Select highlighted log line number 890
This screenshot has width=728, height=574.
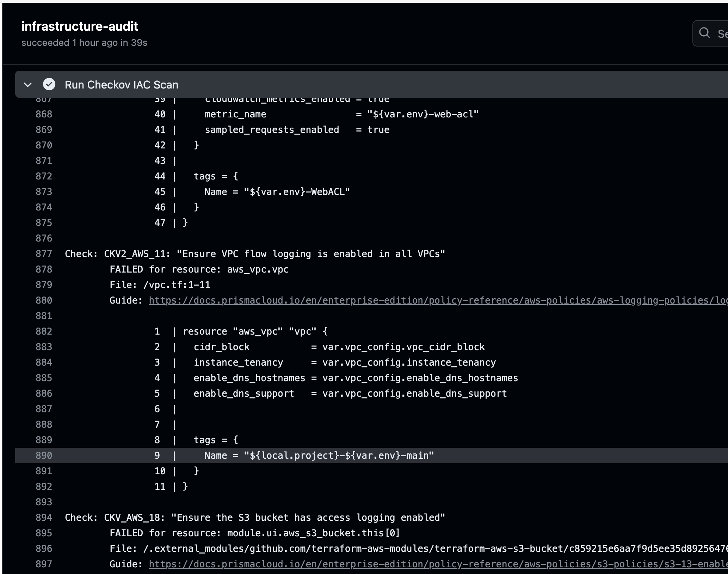tap(44, 456)
